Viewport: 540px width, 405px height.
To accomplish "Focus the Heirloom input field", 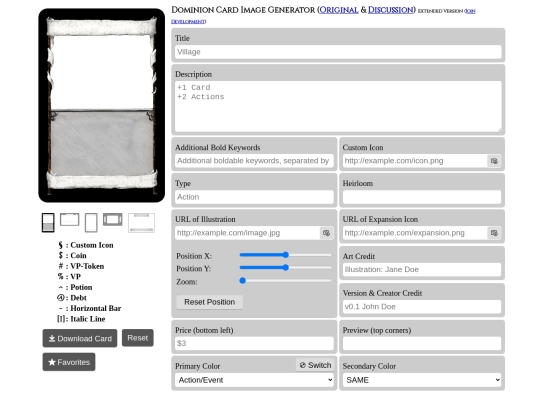I will coord(422,197).
